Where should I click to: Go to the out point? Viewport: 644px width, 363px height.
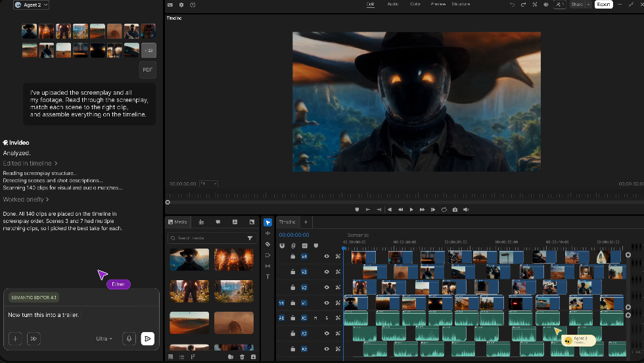[379, 210]
